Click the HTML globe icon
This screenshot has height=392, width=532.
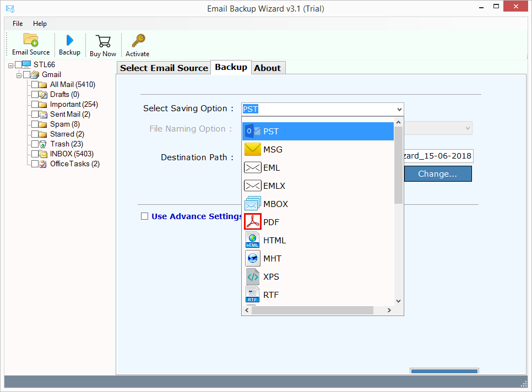[252, 240]
